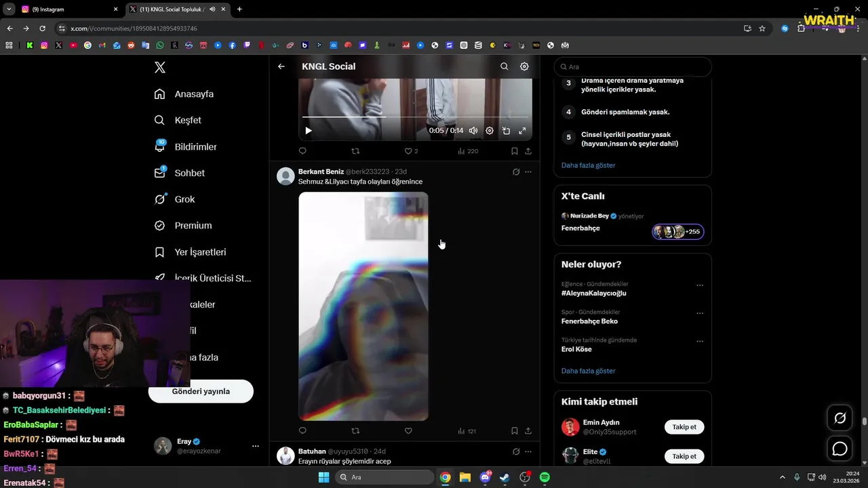Switch to the Instagram browser tab
The width and height of the screenshot is (868, 488).
[69, 9]
